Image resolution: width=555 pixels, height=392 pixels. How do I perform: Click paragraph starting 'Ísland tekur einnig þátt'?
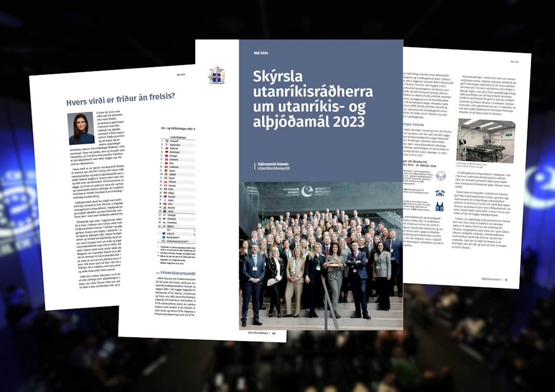pyautogui.click(x=481, y=204)
